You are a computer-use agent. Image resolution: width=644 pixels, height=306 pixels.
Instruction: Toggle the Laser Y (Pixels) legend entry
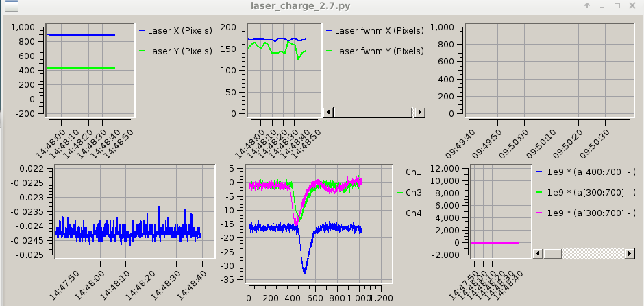click(x=175, y=51)
